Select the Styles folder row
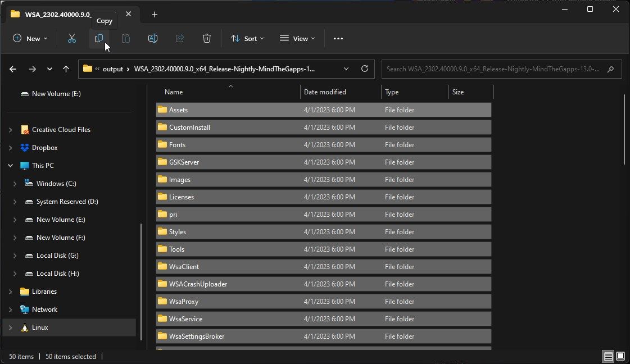Image resolution: width=630 pixels, height=364 pixels. (x=324, y=232)
